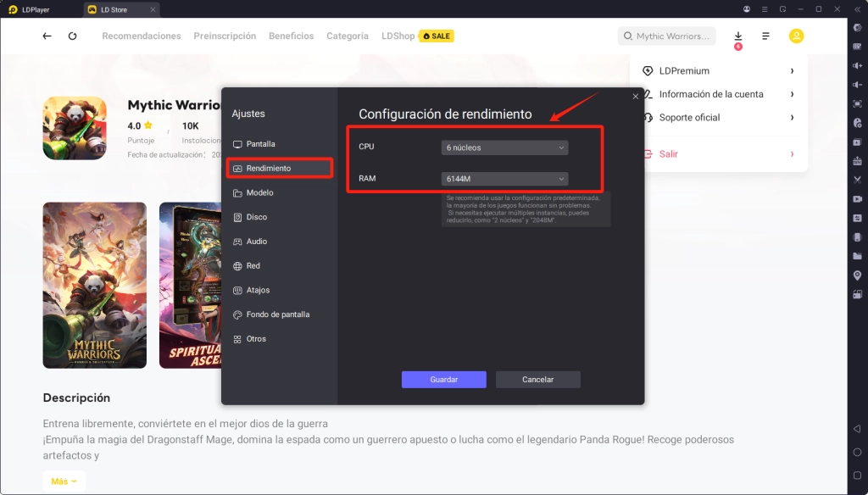
Task: Open downloads icon with badge 6
Action: (738, 37)
